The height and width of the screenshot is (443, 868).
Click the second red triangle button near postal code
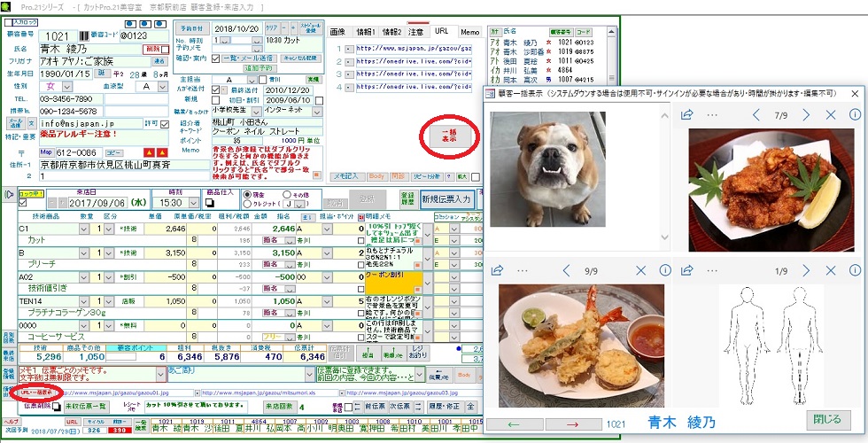click(161, 152)
